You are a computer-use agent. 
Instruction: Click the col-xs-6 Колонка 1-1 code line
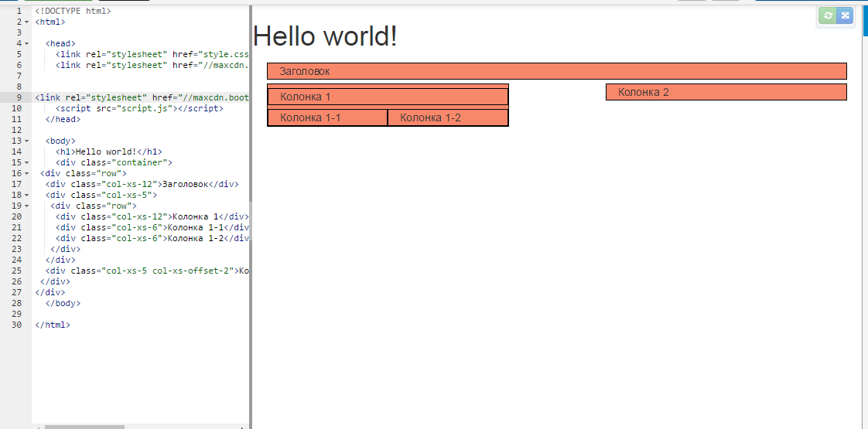tap(152, 227)
